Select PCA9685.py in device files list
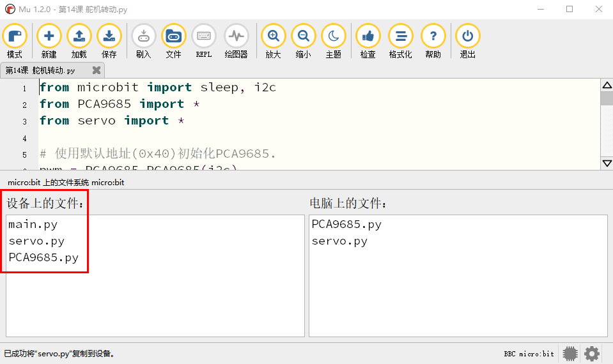 pyautogui.click(x=43, y=257)
